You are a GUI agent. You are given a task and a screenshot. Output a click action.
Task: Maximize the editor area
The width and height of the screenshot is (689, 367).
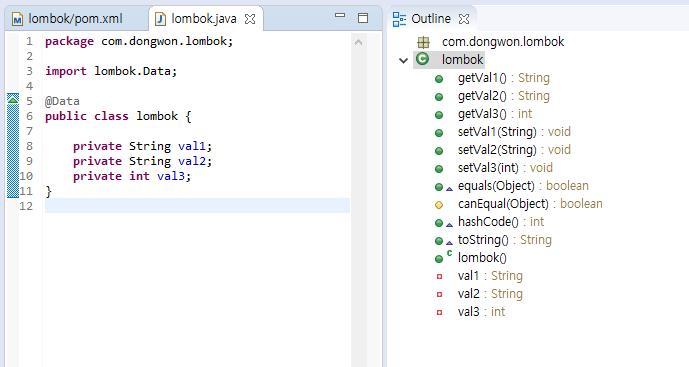tap(363, 18)
